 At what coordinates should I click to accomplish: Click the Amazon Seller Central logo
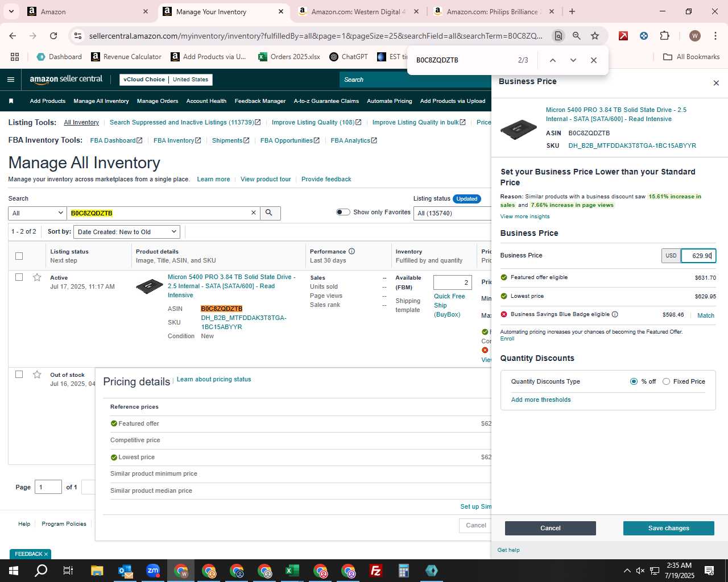66,80
